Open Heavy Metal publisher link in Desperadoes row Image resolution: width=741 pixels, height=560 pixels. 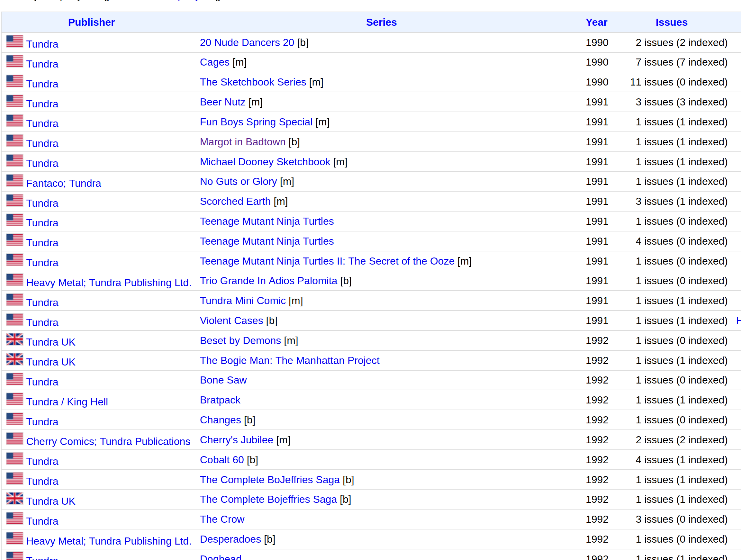tap(109, 541)
